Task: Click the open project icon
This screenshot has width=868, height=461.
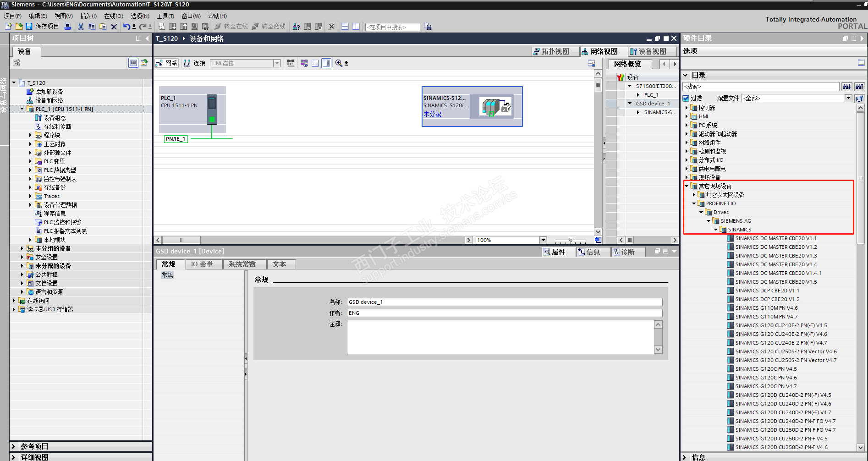Action: click(x=19, y=27)
